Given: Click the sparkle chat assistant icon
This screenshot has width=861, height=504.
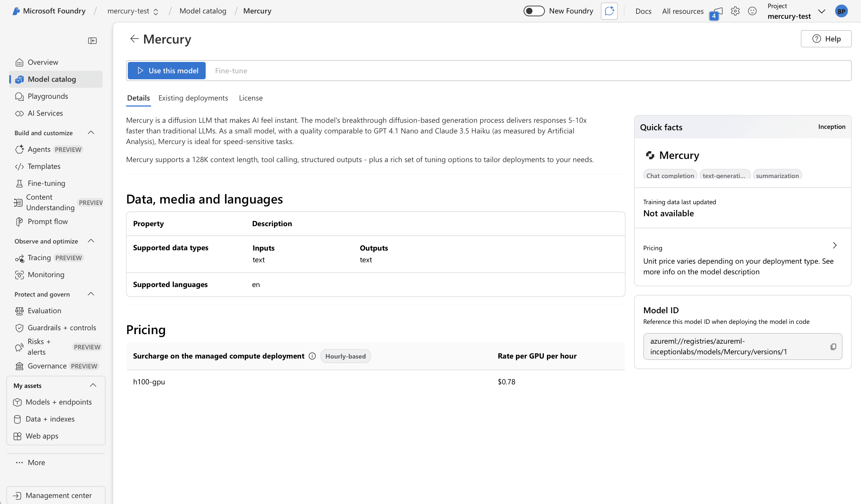Looking at the screenshot, I should tap(609, 11).
